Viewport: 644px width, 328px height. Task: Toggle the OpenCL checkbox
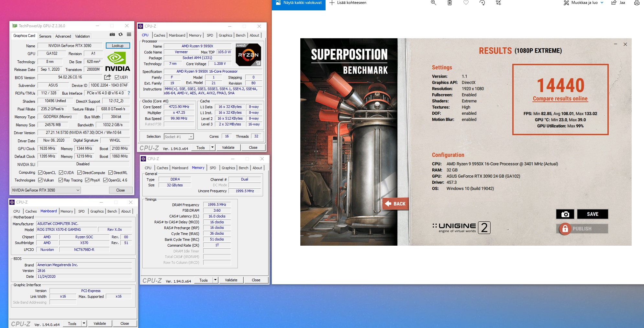[40, 173]
